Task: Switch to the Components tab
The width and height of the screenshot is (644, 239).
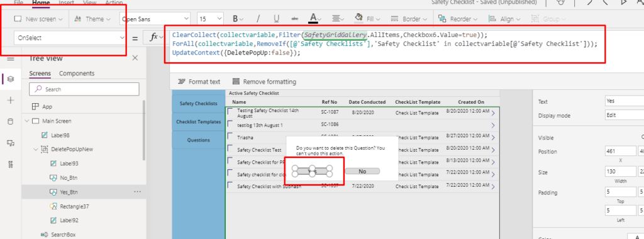Action: point(77,74)
